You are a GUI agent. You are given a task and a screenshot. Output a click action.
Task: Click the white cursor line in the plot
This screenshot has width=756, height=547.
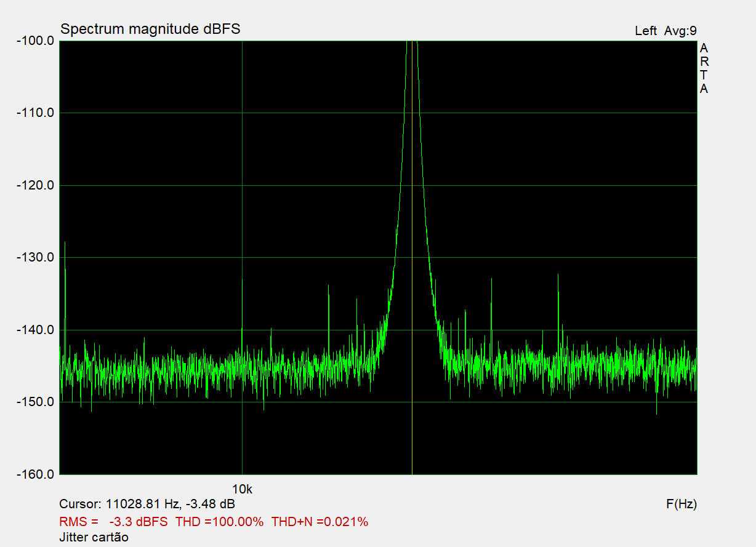pyautogui.click(x=412, y=258)
